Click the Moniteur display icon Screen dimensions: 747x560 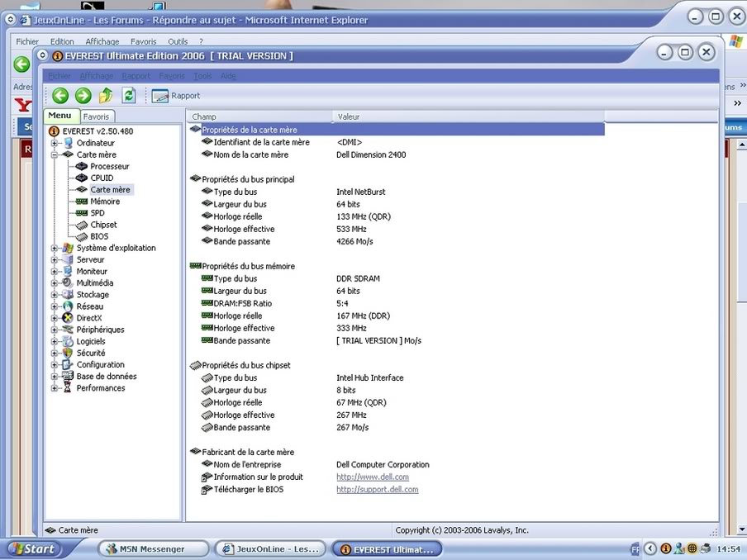click(68, 272)
